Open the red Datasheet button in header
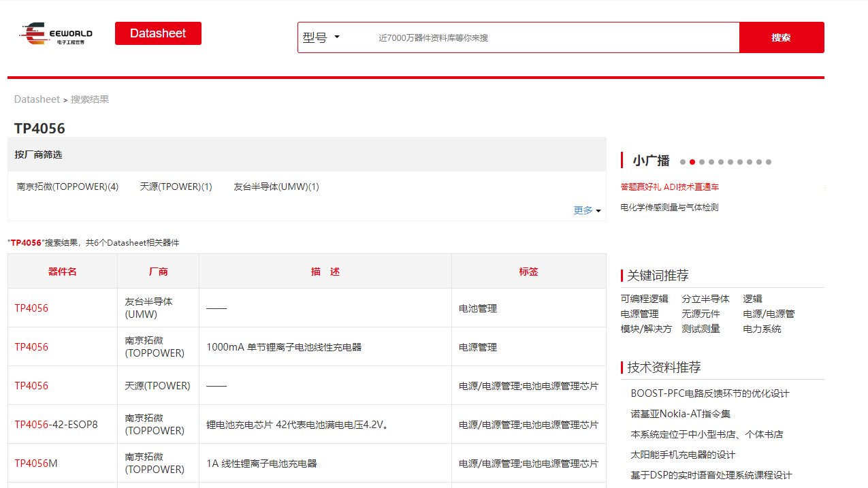868x488 pixels. [x=158, y=33]
